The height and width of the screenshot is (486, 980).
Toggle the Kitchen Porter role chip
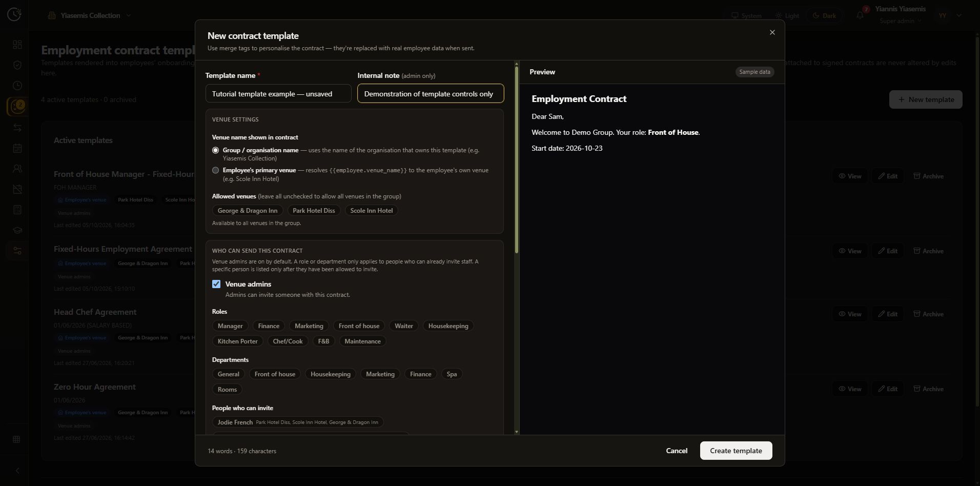[238, 341]
